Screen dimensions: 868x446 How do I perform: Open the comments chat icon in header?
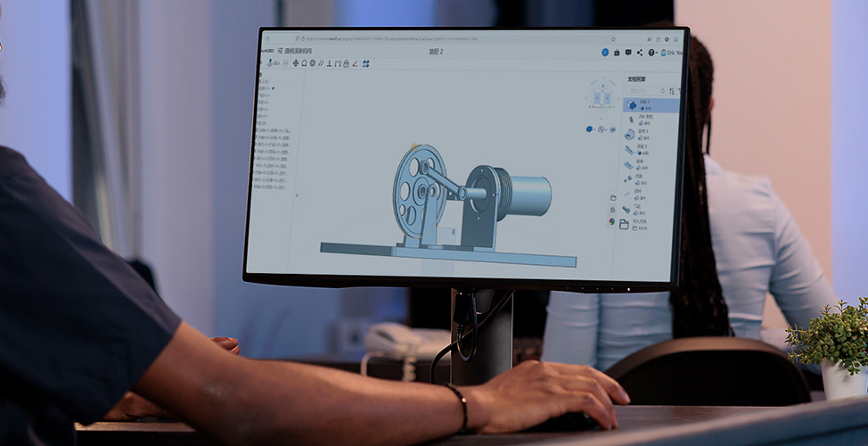628,54
